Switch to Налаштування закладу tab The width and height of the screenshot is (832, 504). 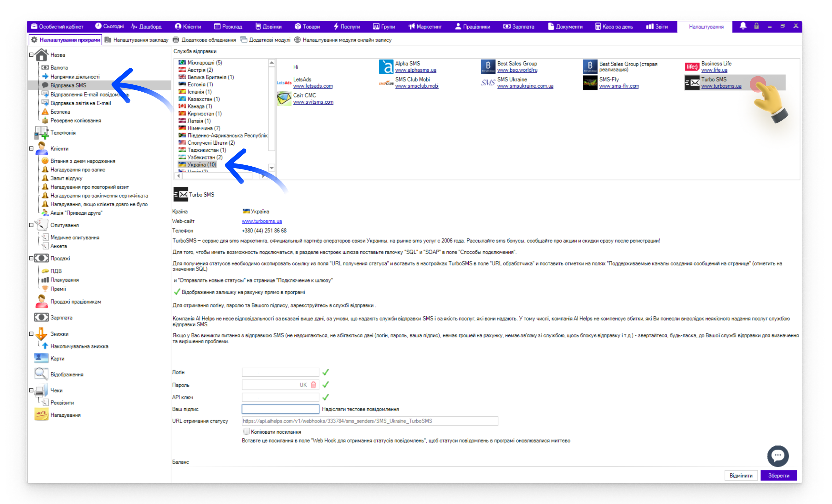(x=136, y=40)
